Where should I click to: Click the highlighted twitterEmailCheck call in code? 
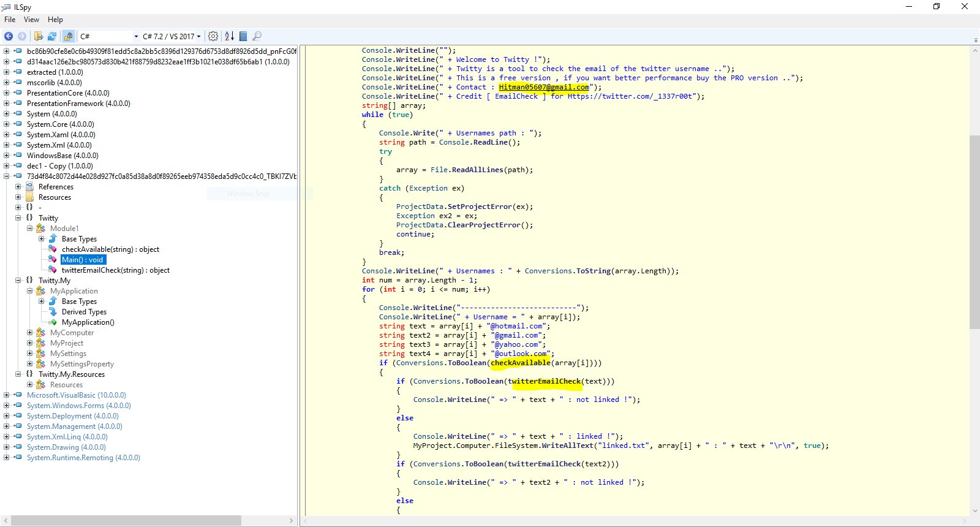pyautogui.click(x=546, y=381)
